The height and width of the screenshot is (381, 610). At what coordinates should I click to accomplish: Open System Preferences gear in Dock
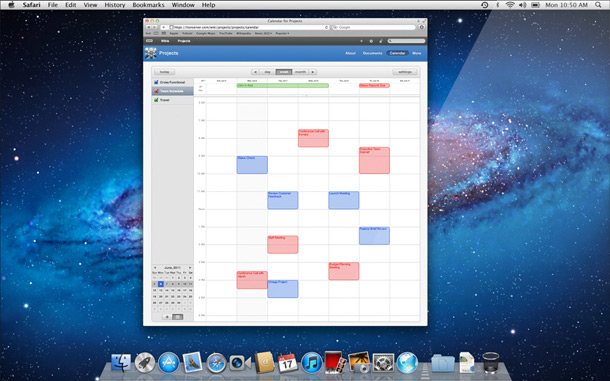pyautogui.click(x=383, y=363)
